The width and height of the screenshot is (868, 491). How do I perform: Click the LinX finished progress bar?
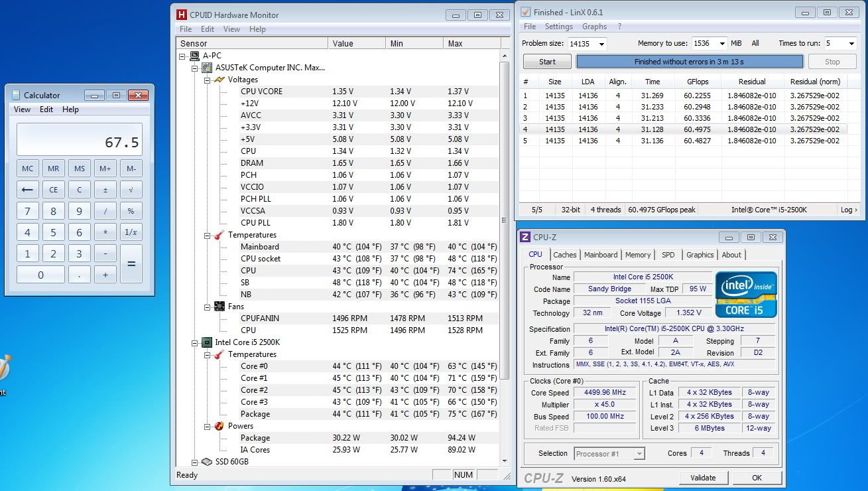[x=689, y=62]
